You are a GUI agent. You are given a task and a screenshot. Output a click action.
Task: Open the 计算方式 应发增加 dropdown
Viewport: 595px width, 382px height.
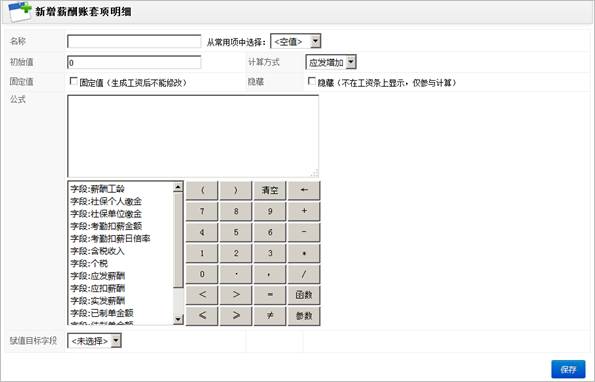331,62
